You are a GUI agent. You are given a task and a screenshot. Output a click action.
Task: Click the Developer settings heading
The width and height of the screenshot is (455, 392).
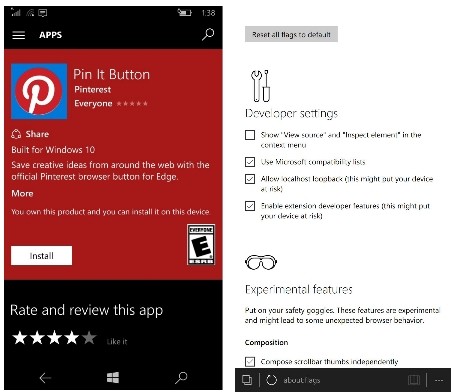point(291,113)
